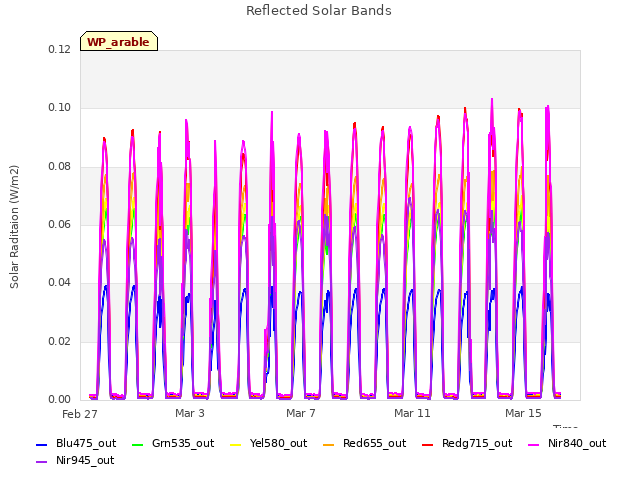Click the Mar 11 x-axis tick label
Screen dimensions: 640x480
[412, 413]
